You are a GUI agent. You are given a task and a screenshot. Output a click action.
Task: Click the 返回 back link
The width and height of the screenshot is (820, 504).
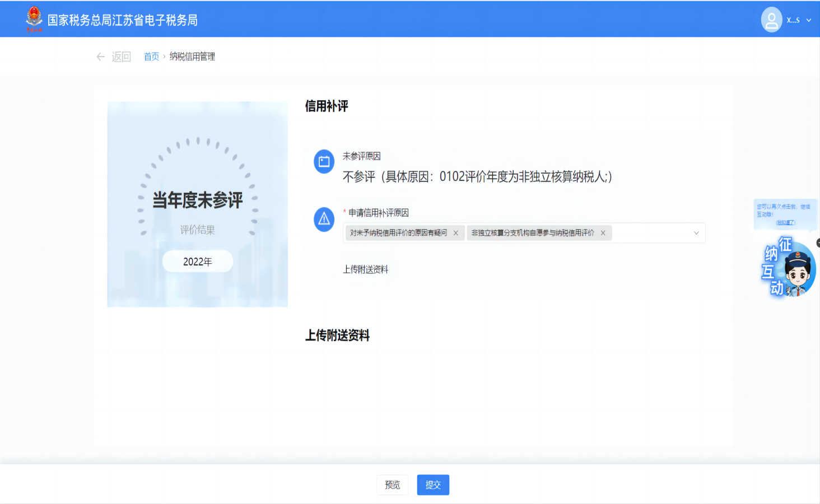click(121, 57)
